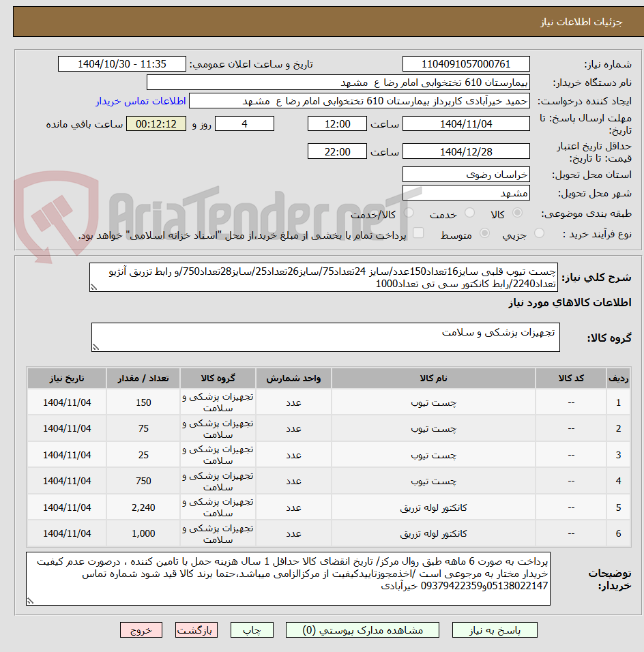Click the quantity 750 cell in row 4
The image size is (644, 652).
[143, 481]
